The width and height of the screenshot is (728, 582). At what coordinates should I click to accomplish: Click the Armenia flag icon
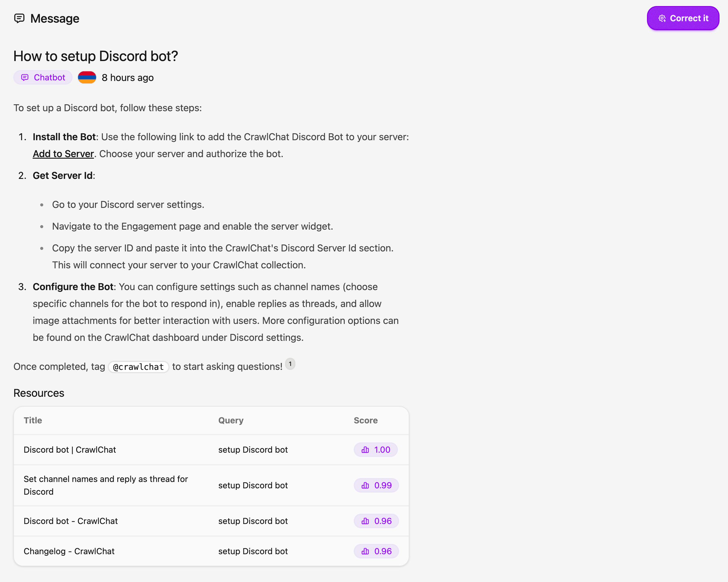87,78
